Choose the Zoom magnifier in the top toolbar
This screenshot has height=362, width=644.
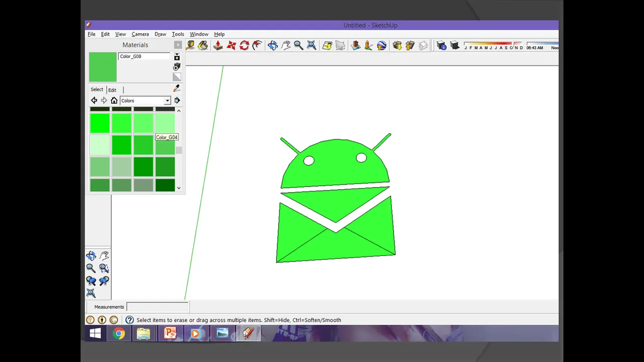pos(298,46)
